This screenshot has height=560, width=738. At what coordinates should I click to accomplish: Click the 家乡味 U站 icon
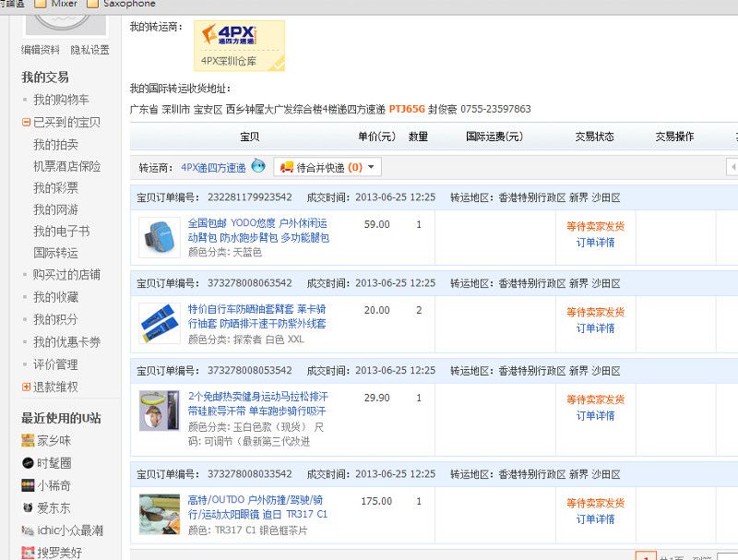(29, 440)
